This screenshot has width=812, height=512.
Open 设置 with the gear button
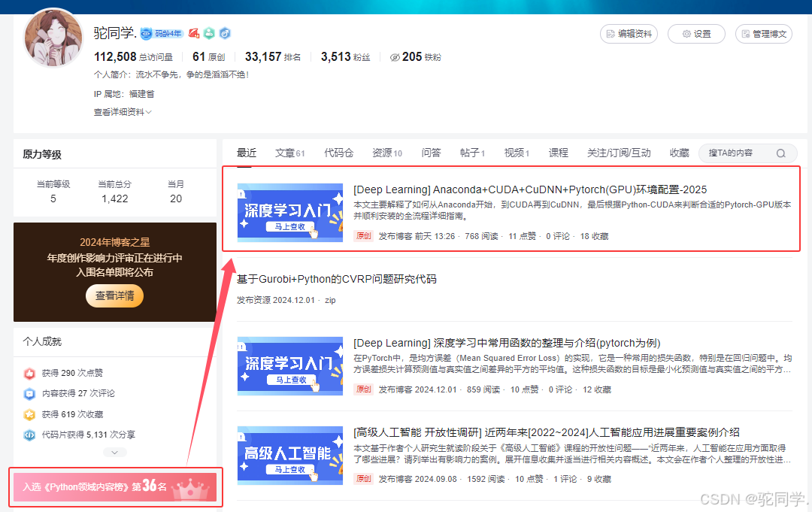tap(696, 34)
